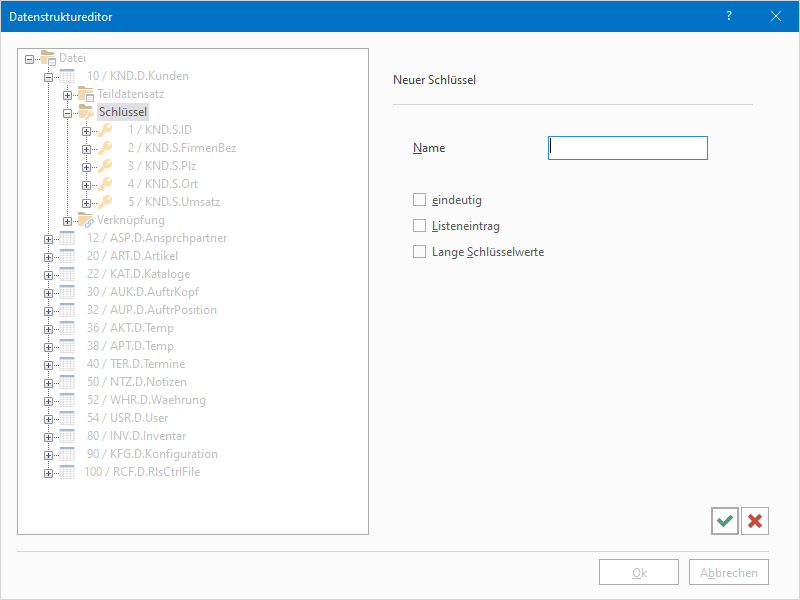The image size is (800, 600).
Task: Click the Teildatensatz folder icon
Action: click(86, 94)
